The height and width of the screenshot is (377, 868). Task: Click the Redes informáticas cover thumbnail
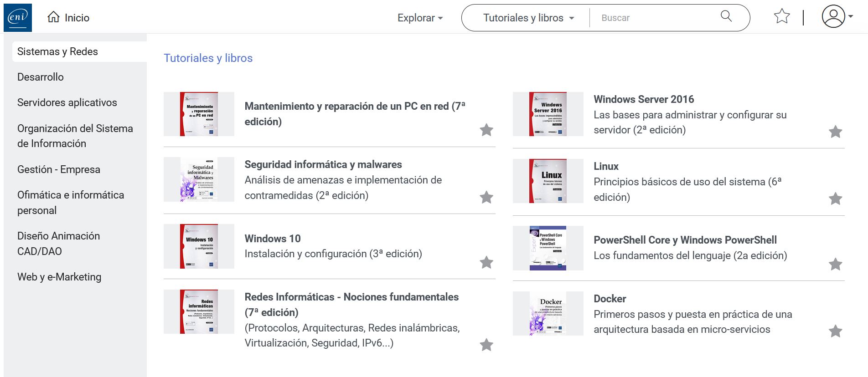199,311
